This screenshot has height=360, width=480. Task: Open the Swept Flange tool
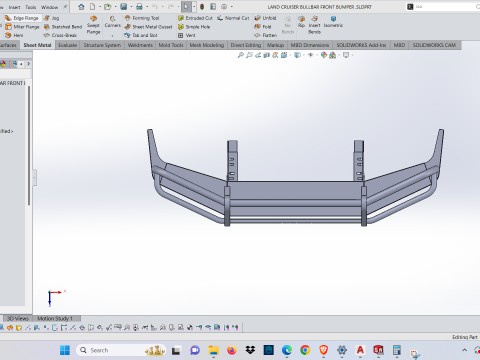[93, 25]
